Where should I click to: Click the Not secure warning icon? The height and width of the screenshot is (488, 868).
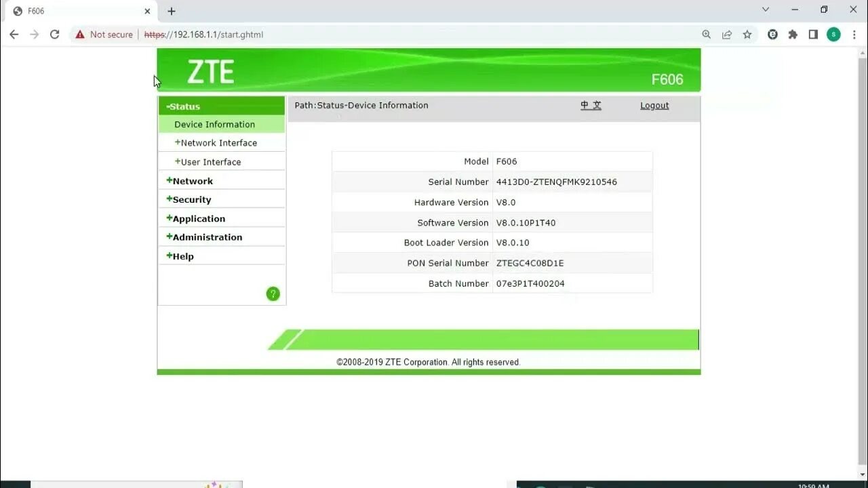[80, 35]
